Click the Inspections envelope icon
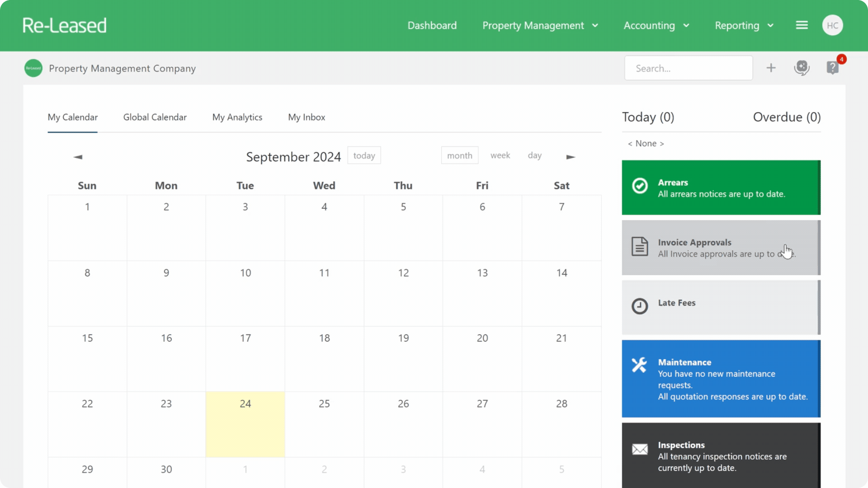Viewport: 868px width, 488px height. [x=640, y=450]
